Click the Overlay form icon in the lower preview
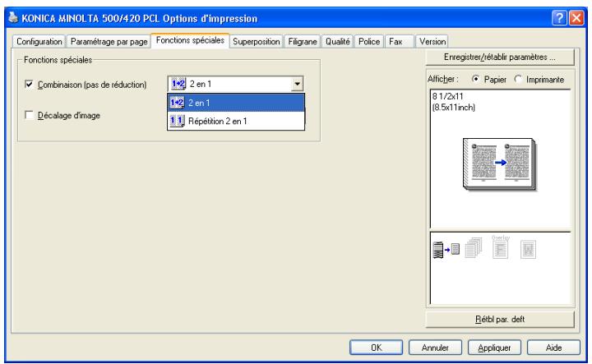Screen dimensions: 592x364 click(501, 247)
